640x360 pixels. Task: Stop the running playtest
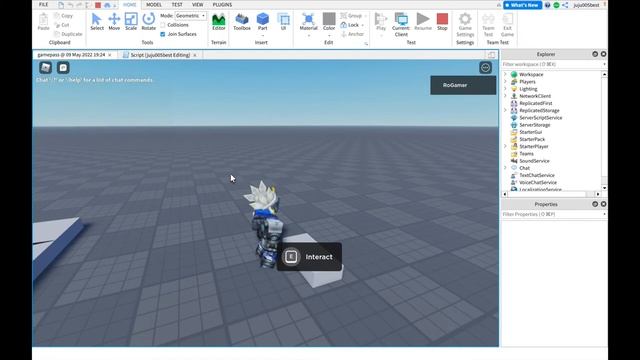[x=442, y=22]
